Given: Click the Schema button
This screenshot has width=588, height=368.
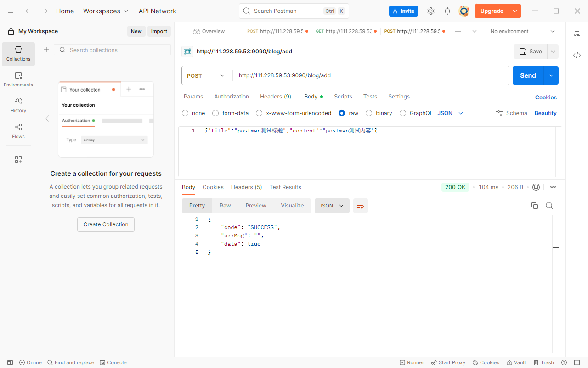Looking at the screenshot, I should [511, 113].
